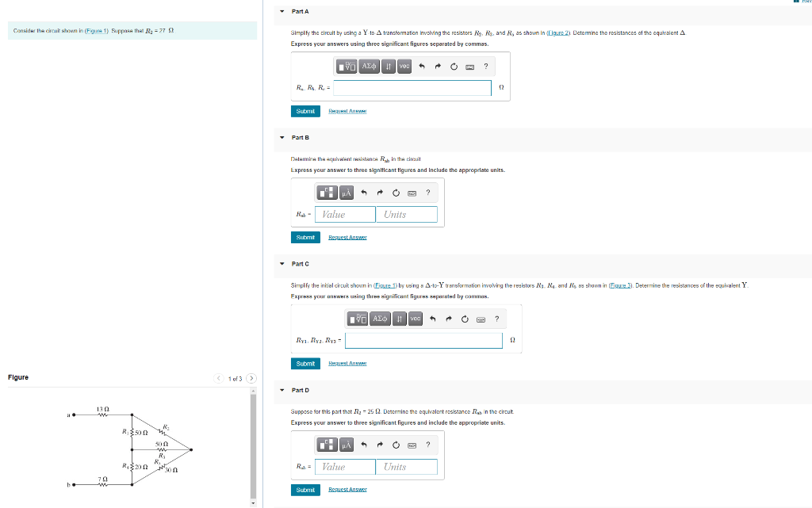This screenshot has height=508, width=812.
Task: Go to next figure
Action: click(x=251, y=379)
